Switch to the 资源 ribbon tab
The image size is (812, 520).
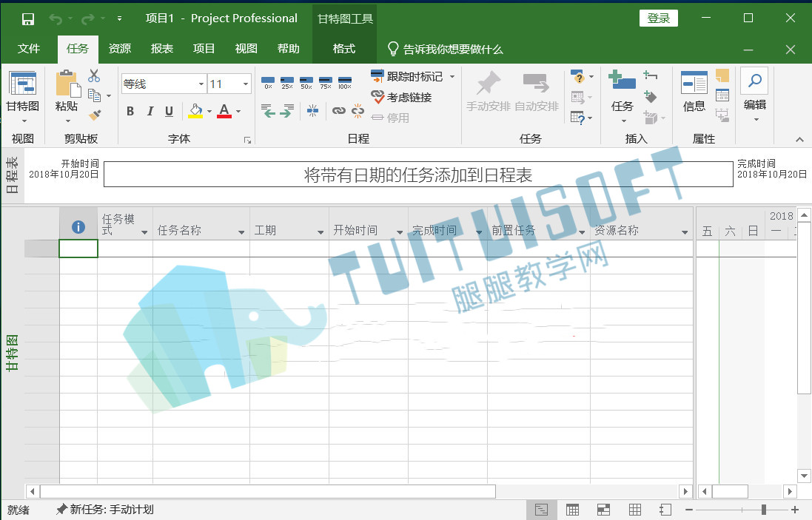120,49
